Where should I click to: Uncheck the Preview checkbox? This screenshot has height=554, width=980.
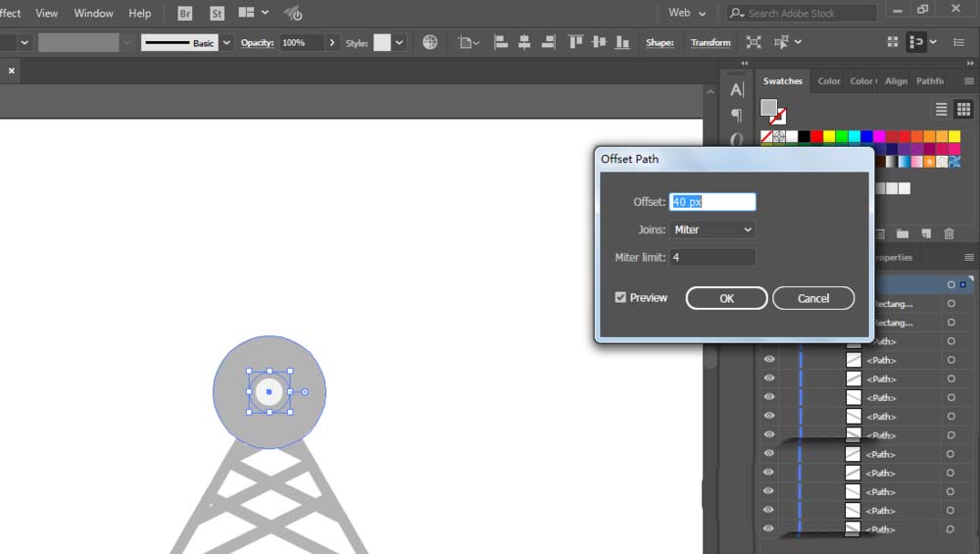click(x=620, y=297)
